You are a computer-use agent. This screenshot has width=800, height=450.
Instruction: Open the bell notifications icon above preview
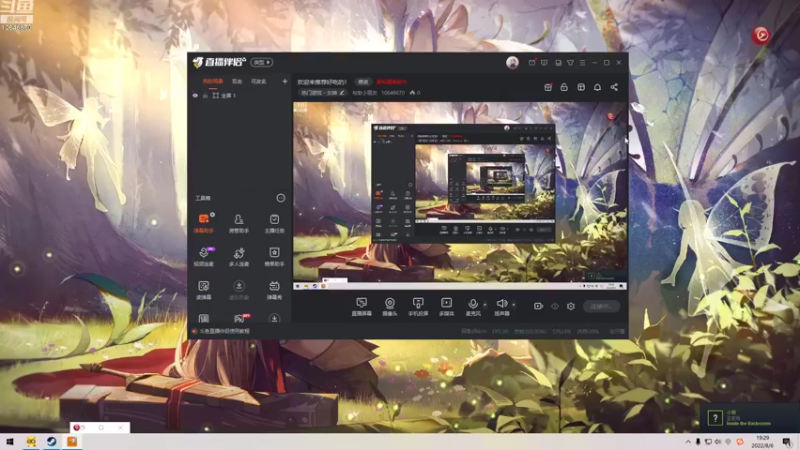pyautogui.click(x=597, y=87)
